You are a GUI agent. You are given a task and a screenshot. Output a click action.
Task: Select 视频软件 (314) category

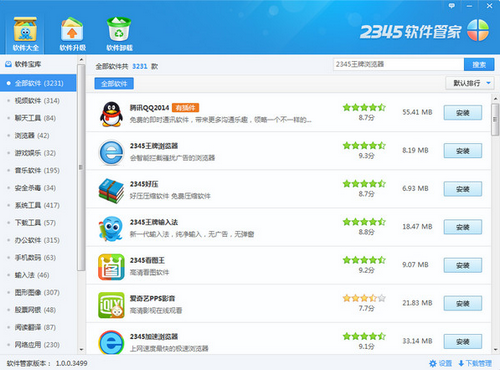(x=38, y=101)
